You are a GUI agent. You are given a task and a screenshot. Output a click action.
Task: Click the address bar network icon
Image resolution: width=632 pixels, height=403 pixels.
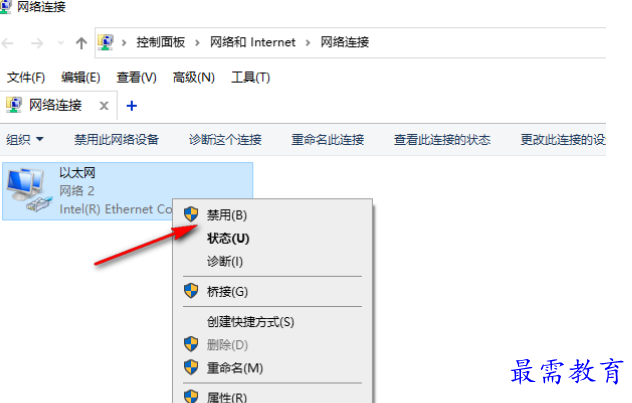coord(106,42)
